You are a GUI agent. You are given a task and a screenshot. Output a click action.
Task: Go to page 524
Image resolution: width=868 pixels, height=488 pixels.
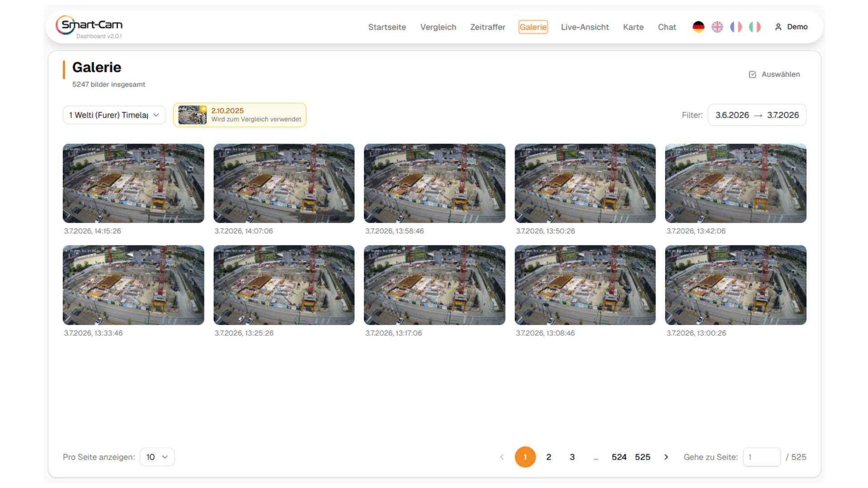pos(619,457)
